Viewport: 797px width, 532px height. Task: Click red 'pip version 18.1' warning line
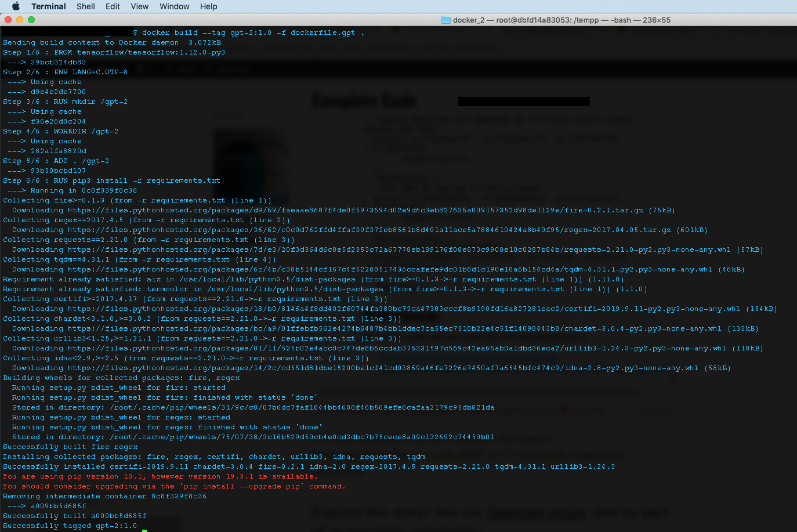(x=161, y=476)
